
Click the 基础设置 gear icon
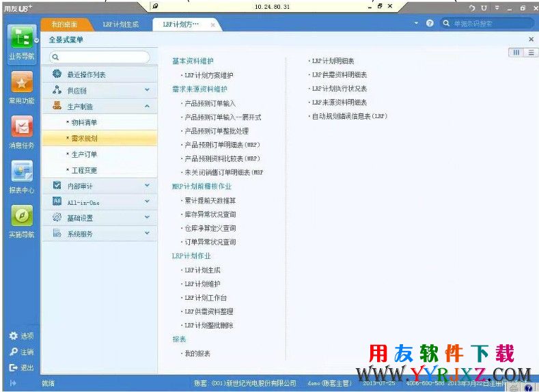57,217
